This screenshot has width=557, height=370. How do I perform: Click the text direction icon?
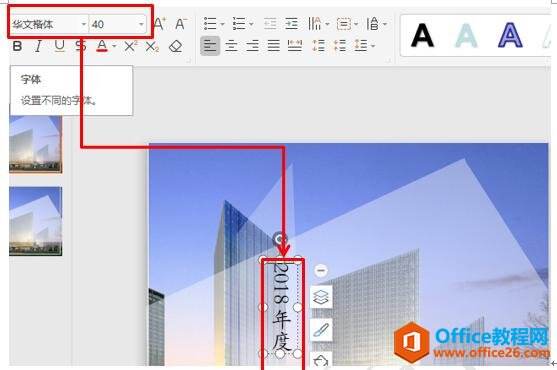tap(315, 24)
